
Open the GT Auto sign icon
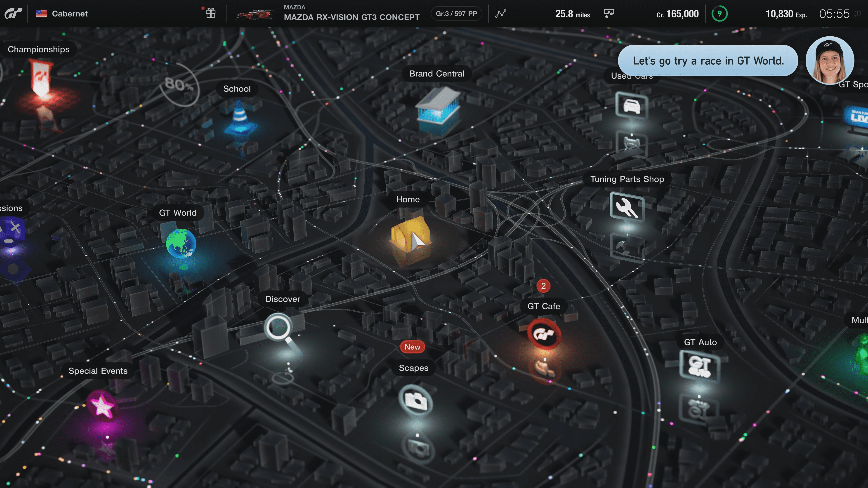coord(700,367)
